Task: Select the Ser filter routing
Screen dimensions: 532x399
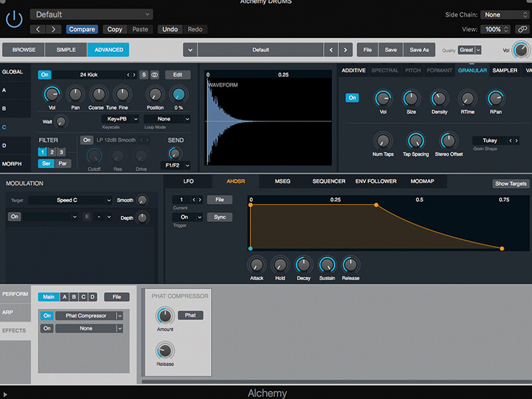Action: [x=46, y=164]
